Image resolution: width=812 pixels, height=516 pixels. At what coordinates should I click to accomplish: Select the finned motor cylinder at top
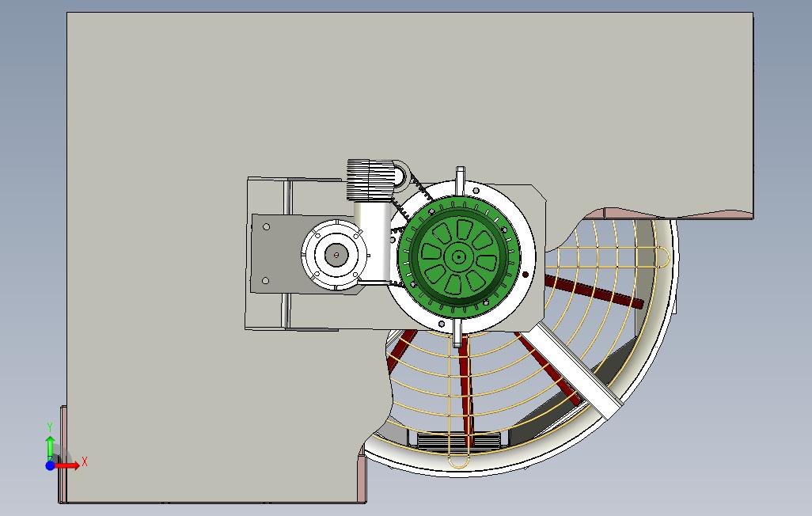[370, 180]
